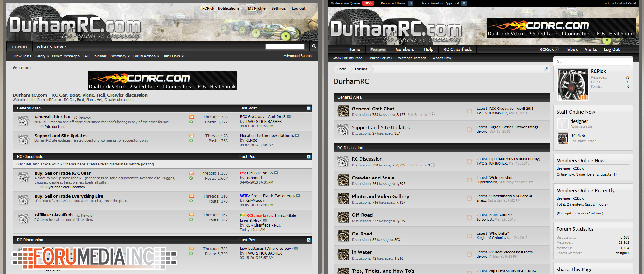
Task: Open Private Messages
Action: point(66,56)
